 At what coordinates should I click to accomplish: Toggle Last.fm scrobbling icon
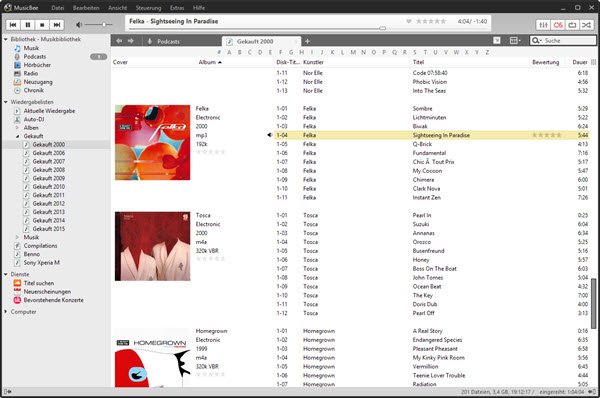[x=558, y=25]
